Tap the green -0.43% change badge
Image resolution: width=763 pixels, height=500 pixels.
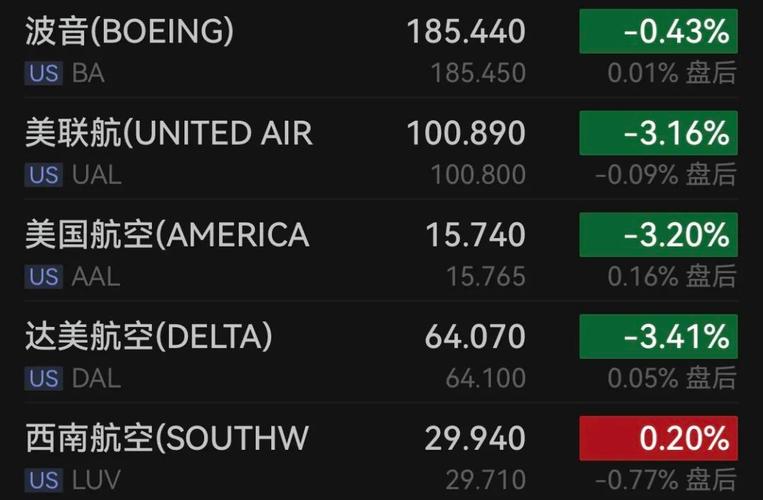[658, 31]
